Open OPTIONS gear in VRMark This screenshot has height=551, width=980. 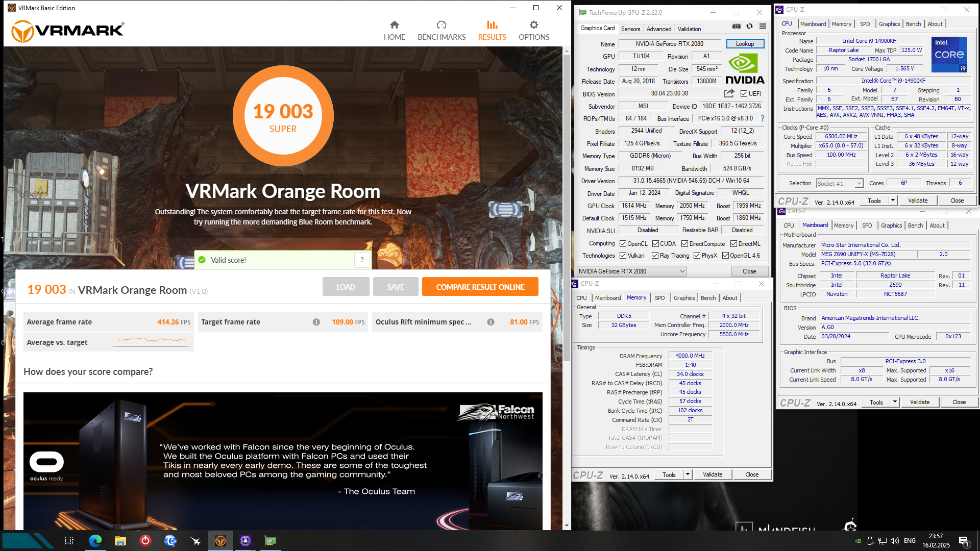coord(534,31)
